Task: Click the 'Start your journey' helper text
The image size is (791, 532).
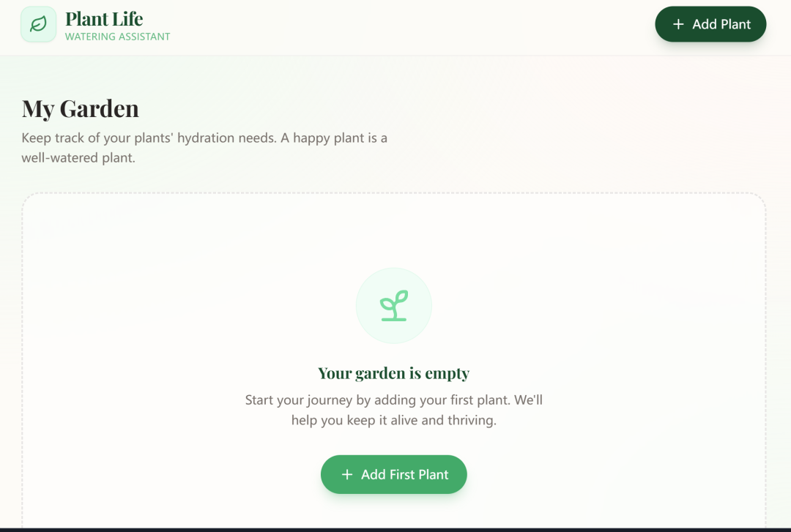Action: click(x=394, y=410)
